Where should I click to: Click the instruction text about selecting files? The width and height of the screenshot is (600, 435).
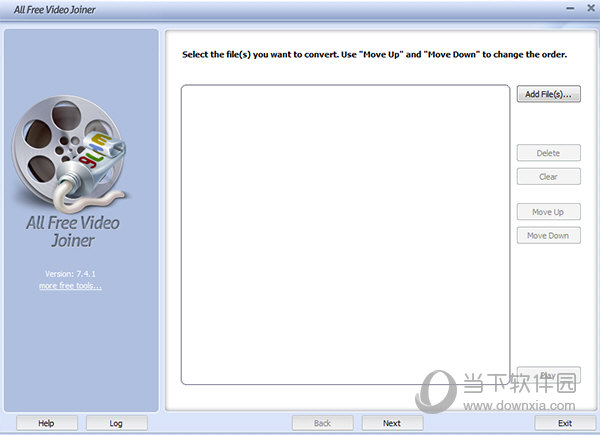point(374,54)
